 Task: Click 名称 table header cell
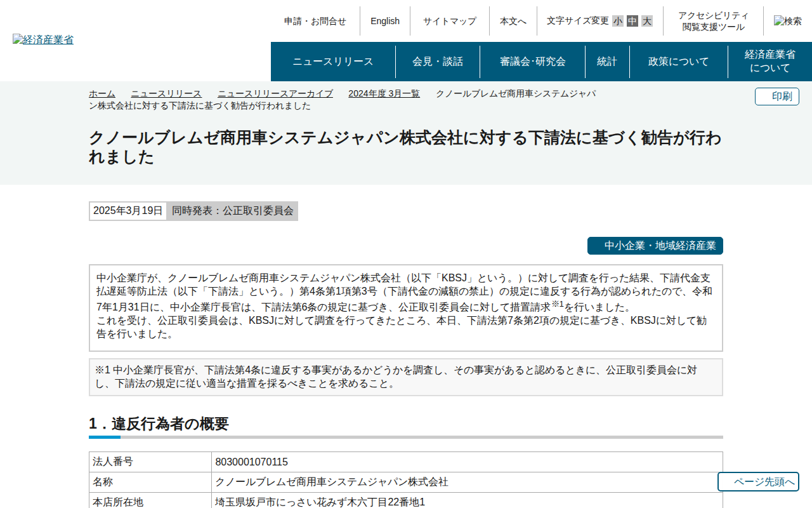(150, 483)
